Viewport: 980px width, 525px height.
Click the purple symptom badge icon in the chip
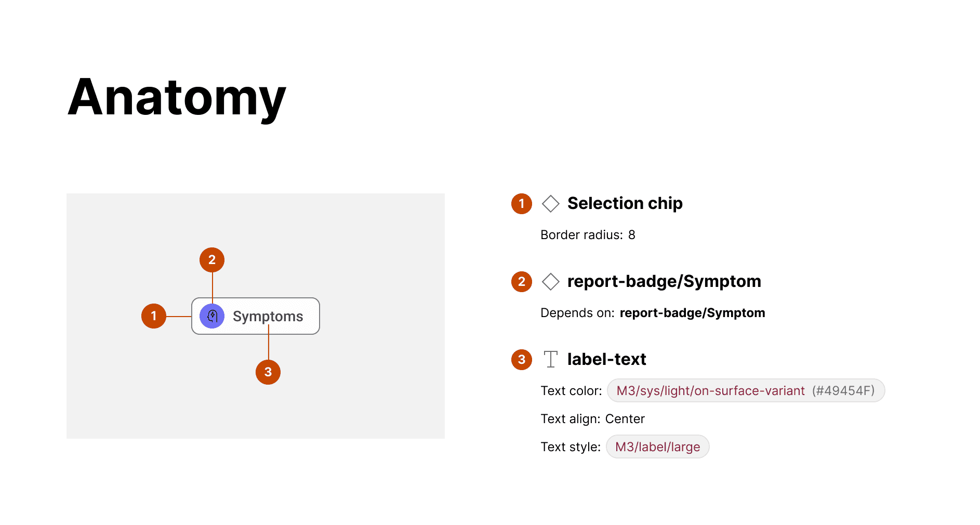[x=212, y=316]
